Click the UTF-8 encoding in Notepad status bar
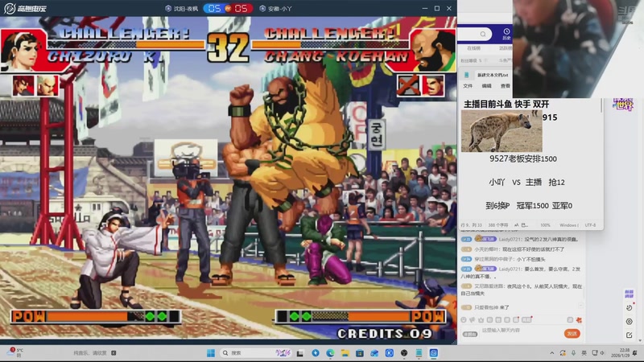 (590, 225)
